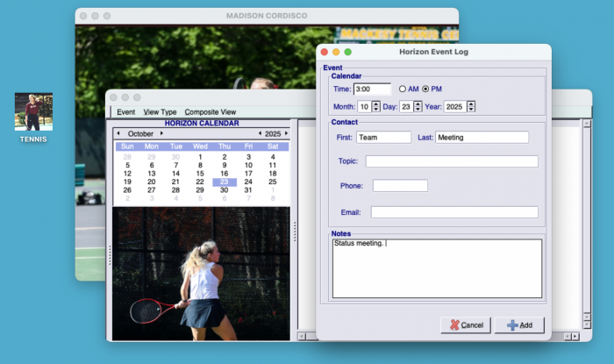
Task: Increase the Year stepper value
Action: point(471,103)
